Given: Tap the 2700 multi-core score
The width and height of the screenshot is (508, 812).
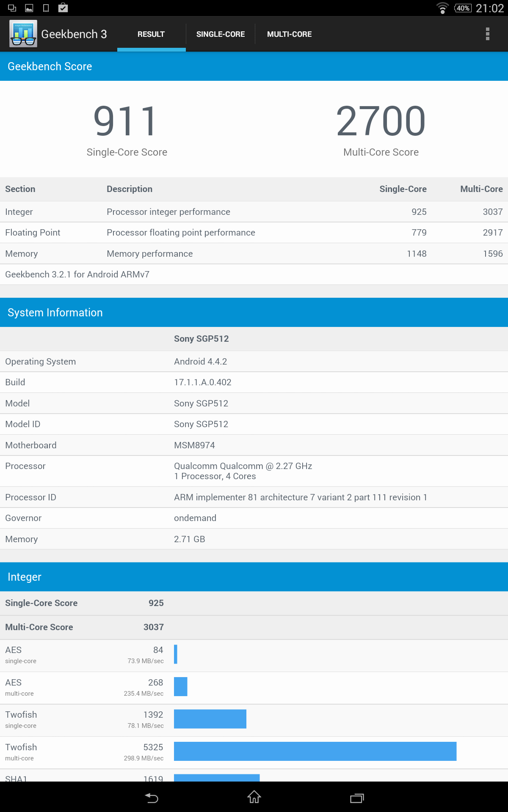Looking at the screenshot, I should (x=381, y=121).
